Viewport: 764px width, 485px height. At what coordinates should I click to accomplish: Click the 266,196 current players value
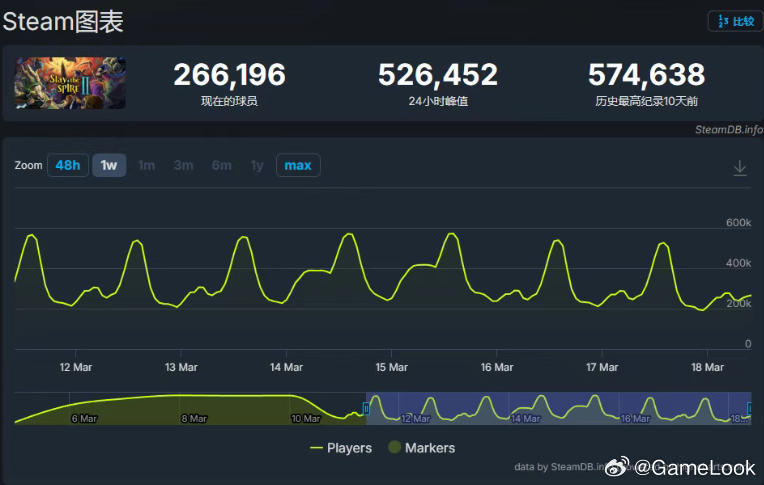click(229, 75)
